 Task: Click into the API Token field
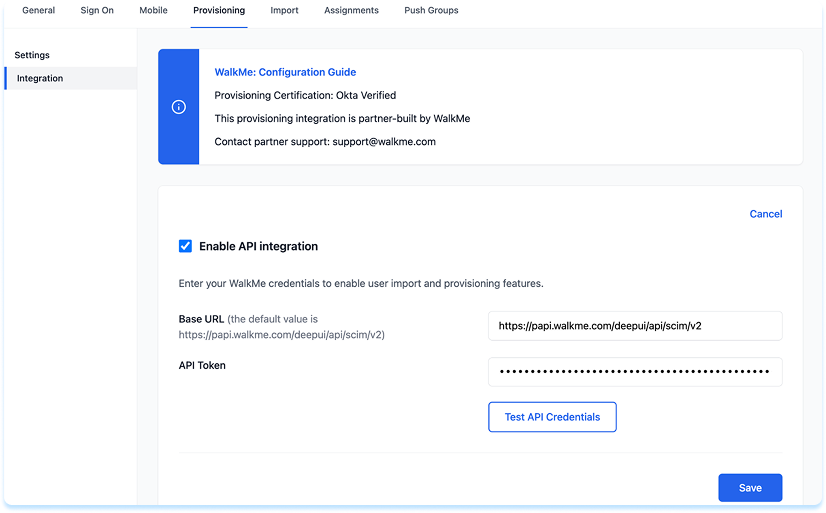point(635,372)
